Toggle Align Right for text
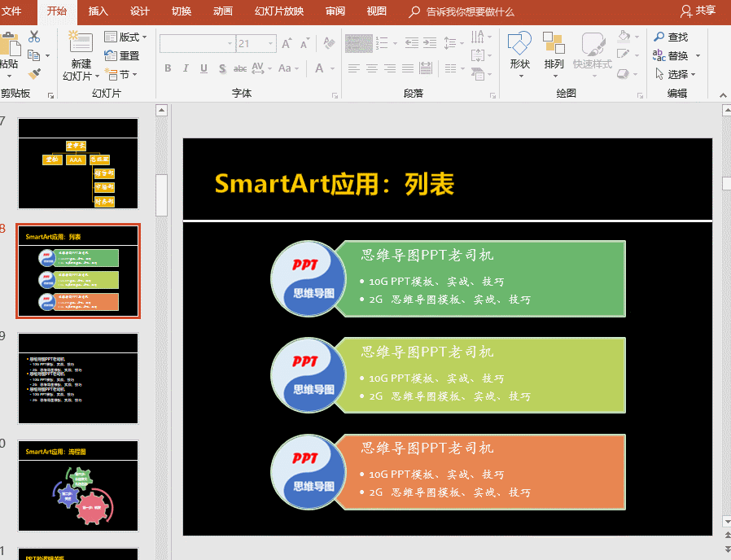This screenshot has width=731, height=560. [x=390, y=68]
